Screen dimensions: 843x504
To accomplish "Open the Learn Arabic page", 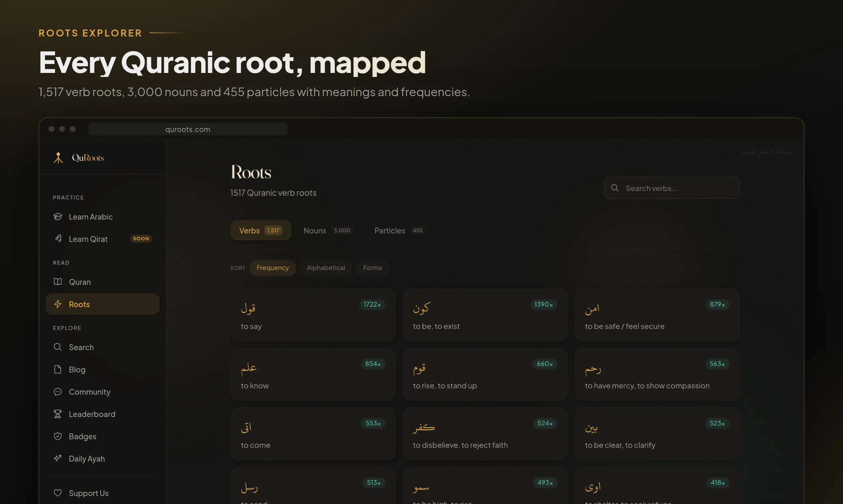I will [x=102, y=217].
